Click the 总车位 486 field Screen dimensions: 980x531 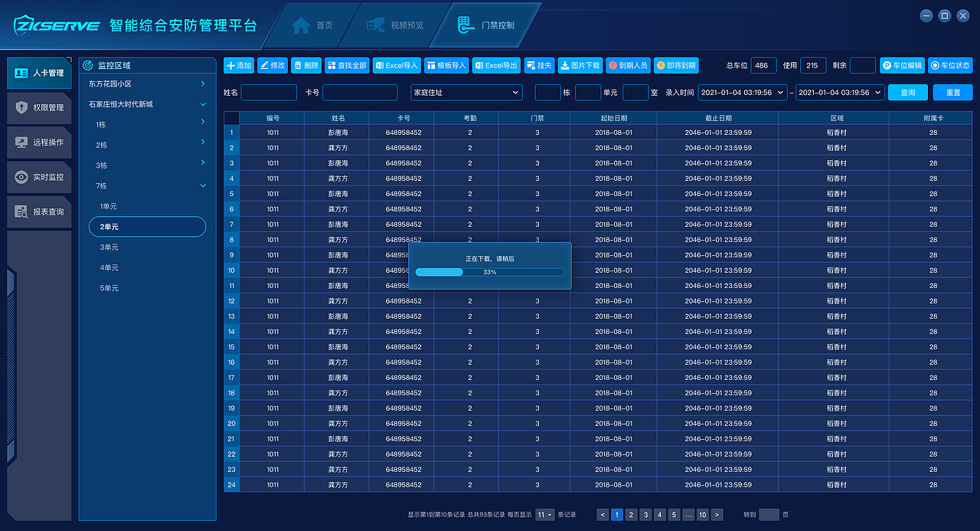(x=763, y=66)
